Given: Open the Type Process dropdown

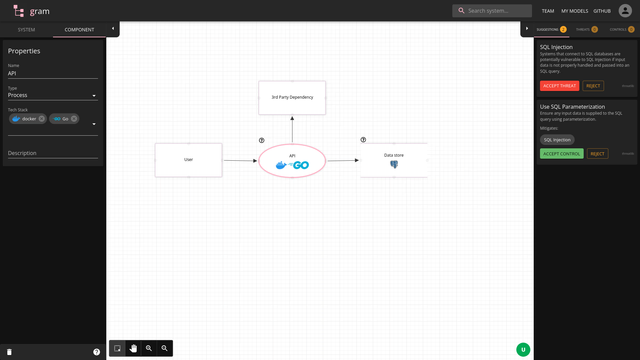Looking at the screenshot, I should click(53, 95).
